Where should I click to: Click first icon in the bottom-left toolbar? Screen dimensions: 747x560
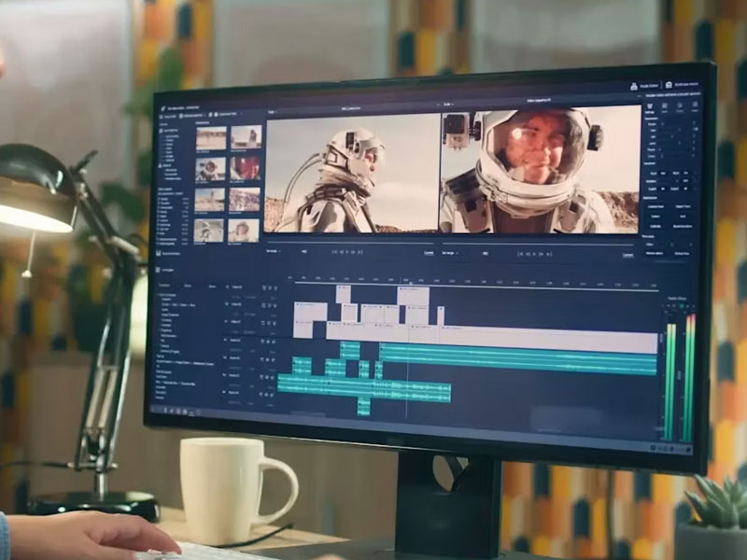(x=166, y=410)
